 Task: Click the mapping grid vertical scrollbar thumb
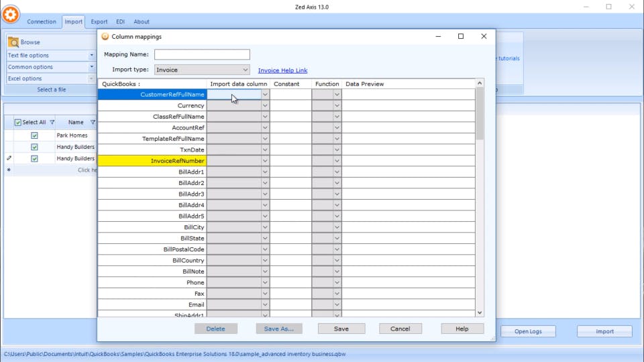(479, 114)
